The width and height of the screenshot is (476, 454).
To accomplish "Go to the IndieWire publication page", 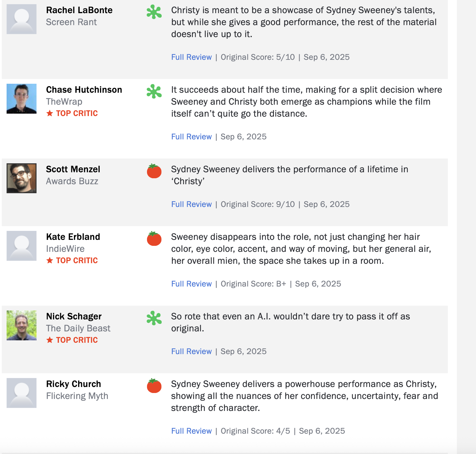I will (65, 249).
